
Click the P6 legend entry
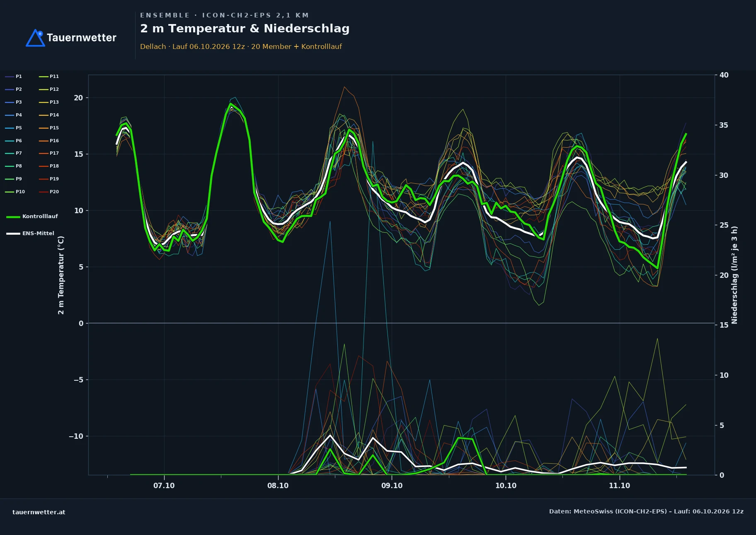click(14, 141)
